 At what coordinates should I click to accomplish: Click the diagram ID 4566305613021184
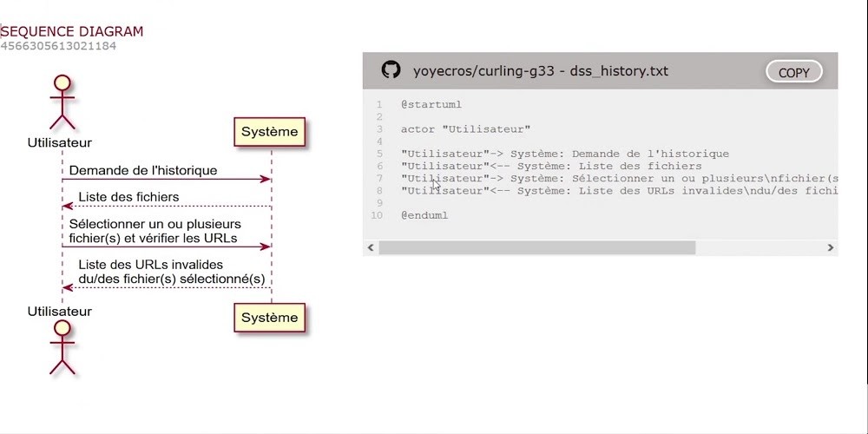pyautogui.click(x=58, y=45)
